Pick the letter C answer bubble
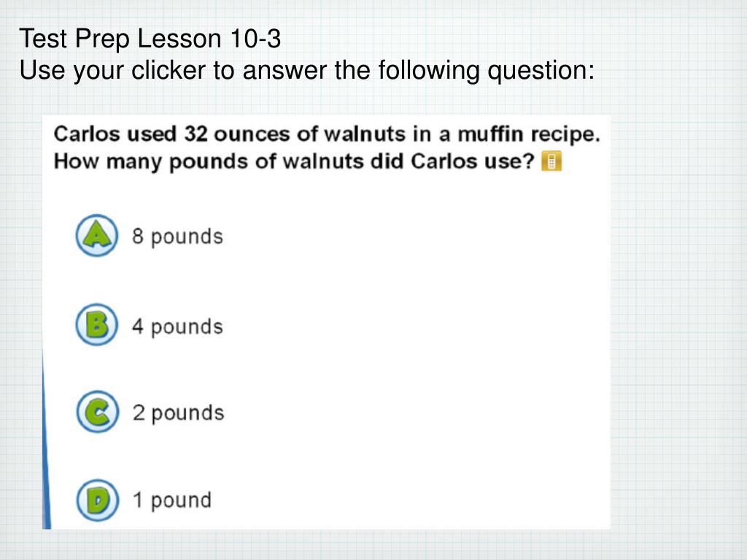 96,412
